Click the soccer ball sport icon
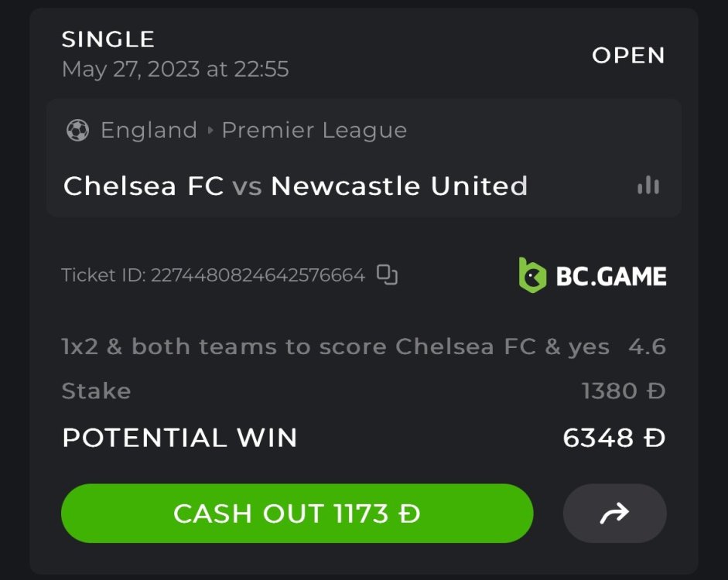Image resolution: width=728 pixels, height=580 pixels. [77, 131]
